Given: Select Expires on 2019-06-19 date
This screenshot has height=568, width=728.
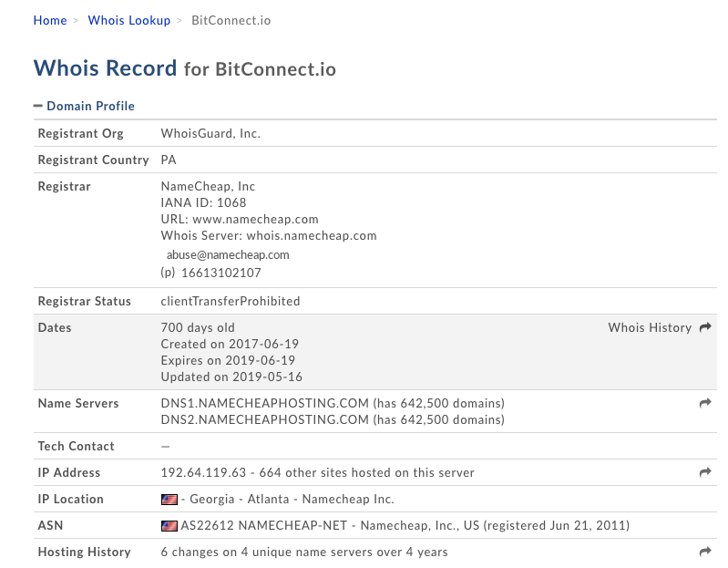Looking at the screenshot, I should tap(228, 360).
